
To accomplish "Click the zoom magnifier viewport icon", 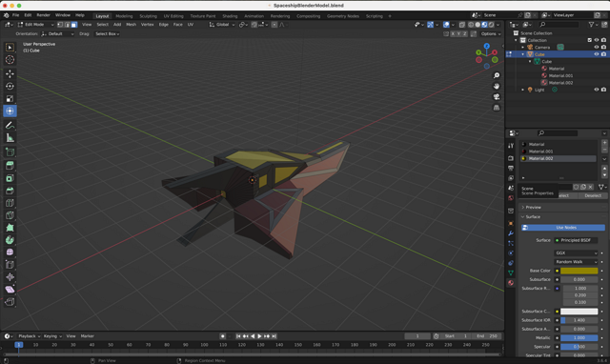I will click(497, 75).
